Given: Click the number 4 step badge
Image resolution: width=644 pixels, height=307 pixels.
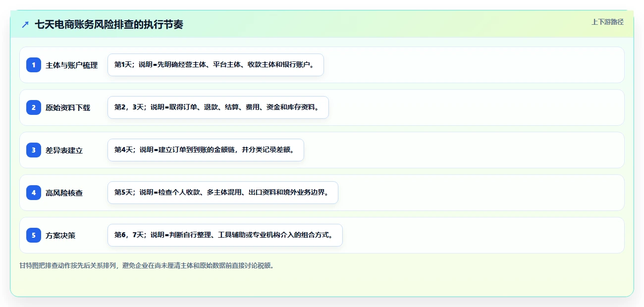Looking at the screenshot, I should [34, 193].
